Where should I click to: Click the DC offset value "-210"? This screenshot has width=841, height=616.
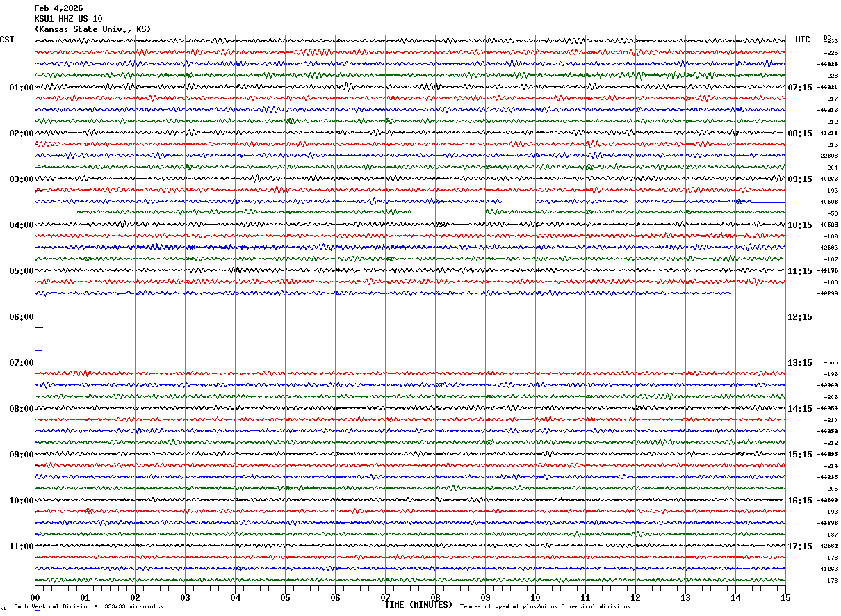pyautogui.click(x=831, y=420)
